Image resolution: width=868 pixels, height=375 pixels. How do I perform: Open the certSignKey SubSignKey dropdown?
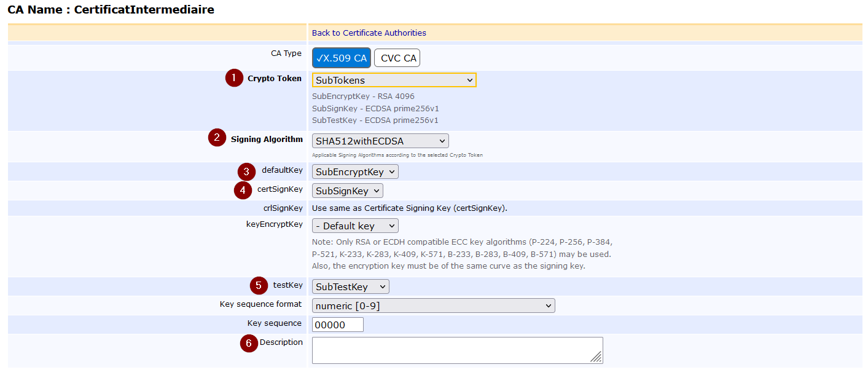[347, 191]
